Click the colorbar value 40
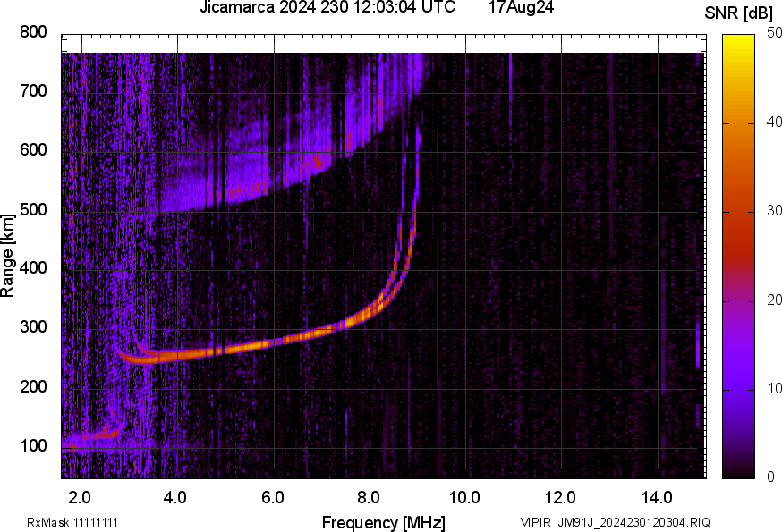The width and height of the screenshot is (782, 532). click(774, 122)
